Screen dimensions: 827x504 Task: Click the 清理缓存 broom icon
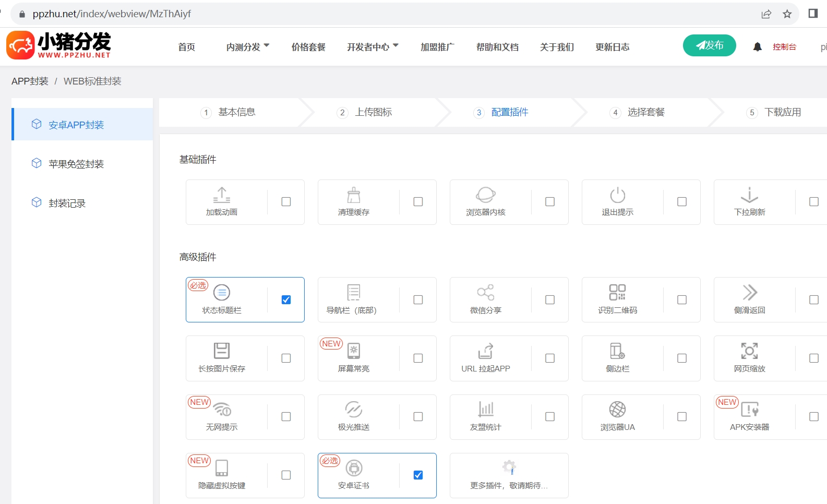coord(354,195)
